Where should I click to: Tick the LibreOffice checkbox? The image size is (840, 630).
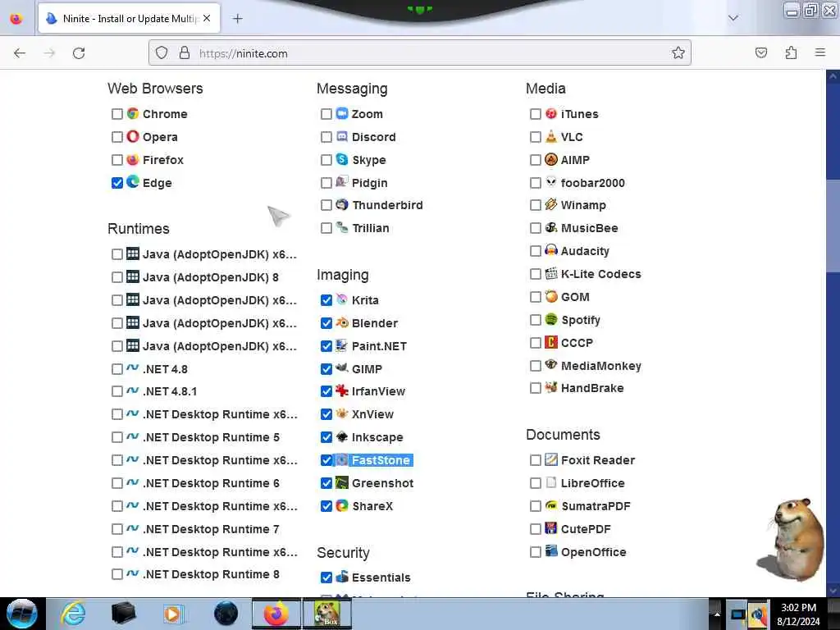[535, 483]
